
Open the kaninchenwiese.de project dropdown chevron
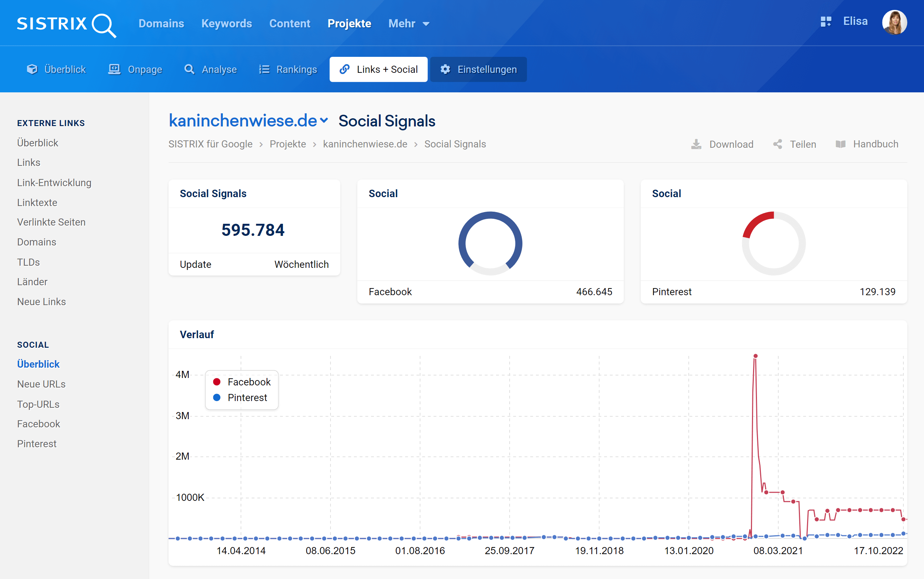pyautogui.click(x=324, y=121)
